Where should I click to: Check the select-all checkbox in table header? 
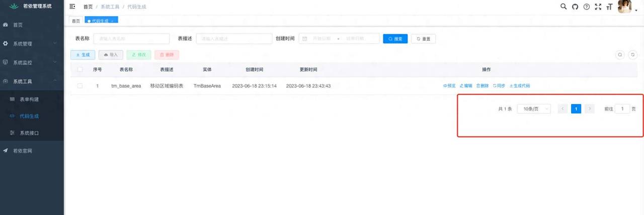coord(80,69)
